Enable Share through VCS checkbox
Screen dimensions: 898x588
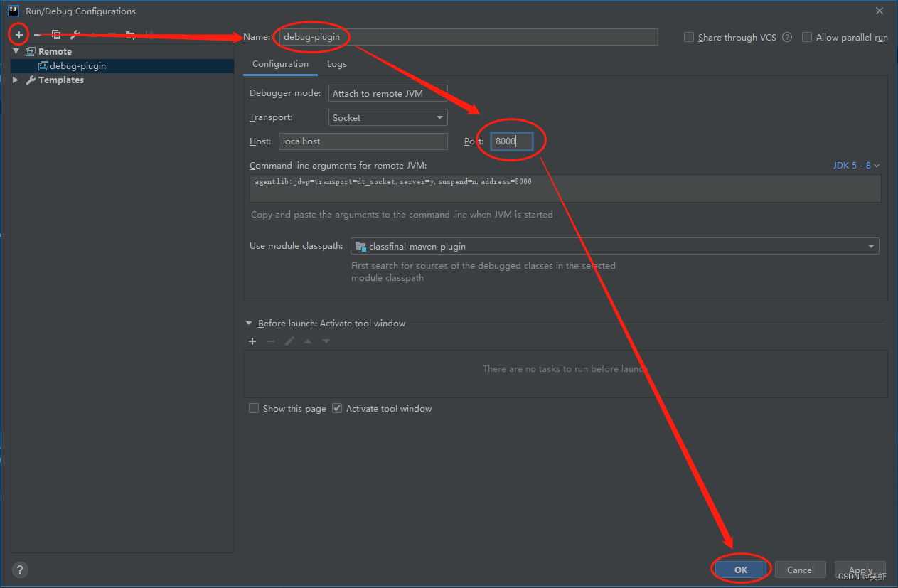tap(689, 37)
